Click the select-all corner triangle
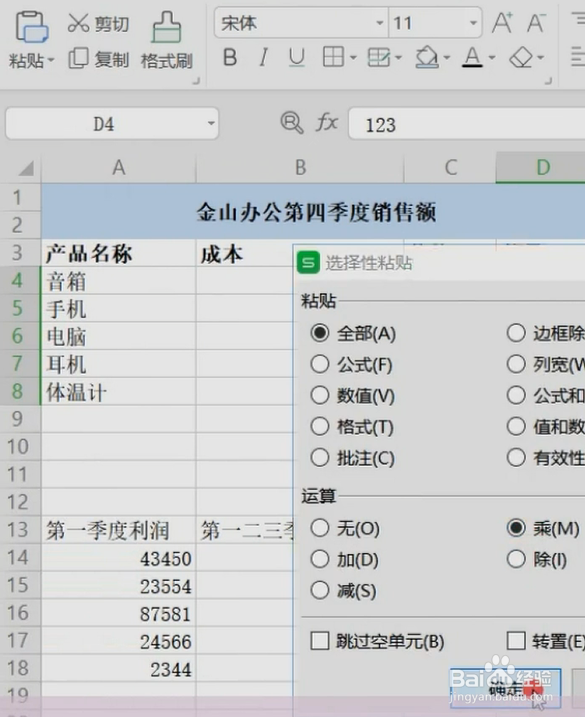Image resolution: width=585 pixels, height=717 pixels. click(x=27, y=168)
